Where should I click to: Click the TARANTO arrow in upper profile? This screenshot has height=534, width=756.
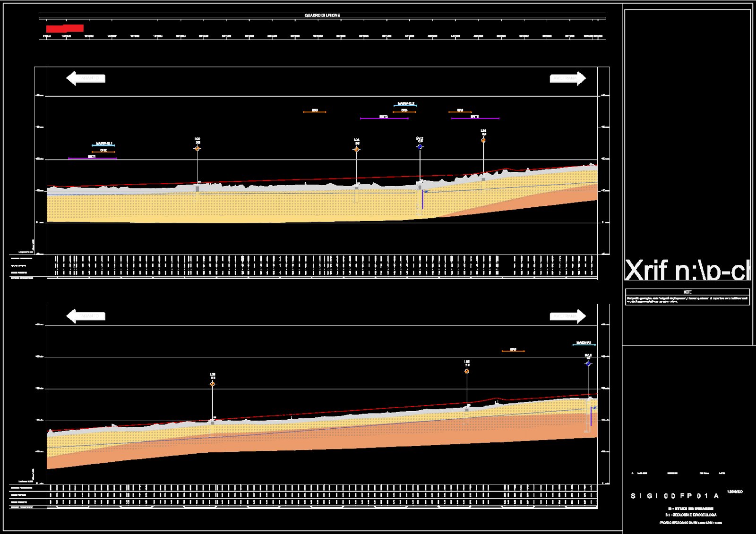click(x=86, y=78)
